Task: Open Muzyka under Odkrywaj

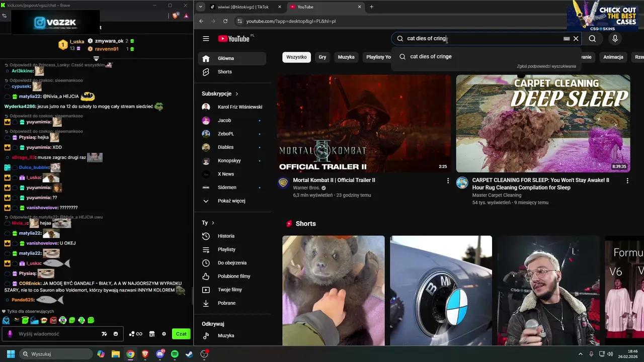Action: point(232,336)
